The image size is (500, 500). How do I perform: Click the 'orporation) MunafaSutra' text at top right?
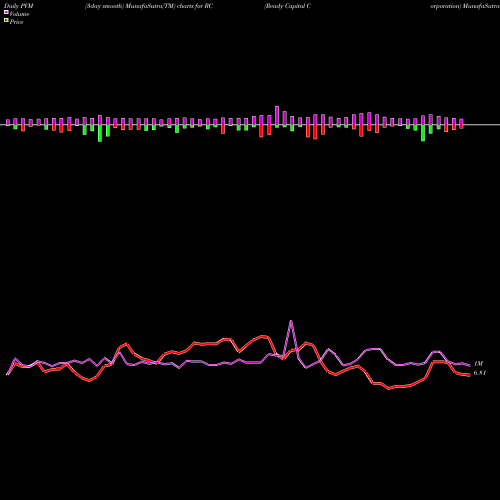pos(465,6)
